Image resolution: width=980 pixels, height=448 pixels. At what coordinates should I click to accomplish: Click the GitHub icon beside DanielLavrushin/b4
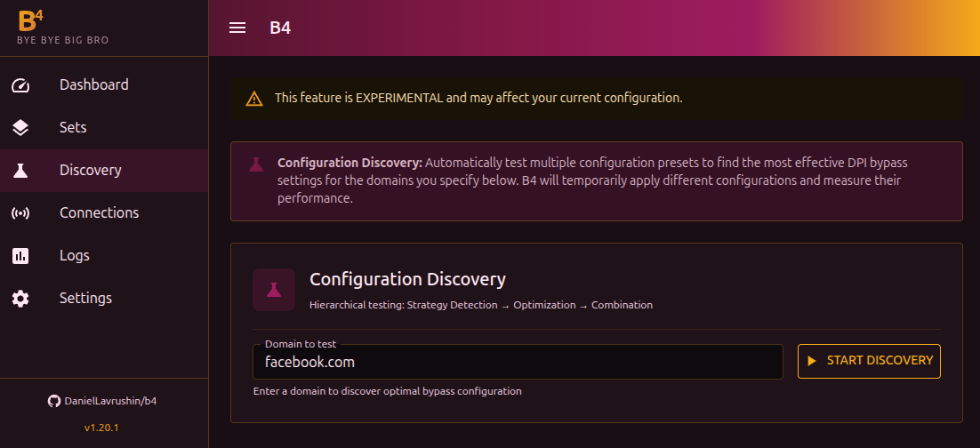(54, 401)
